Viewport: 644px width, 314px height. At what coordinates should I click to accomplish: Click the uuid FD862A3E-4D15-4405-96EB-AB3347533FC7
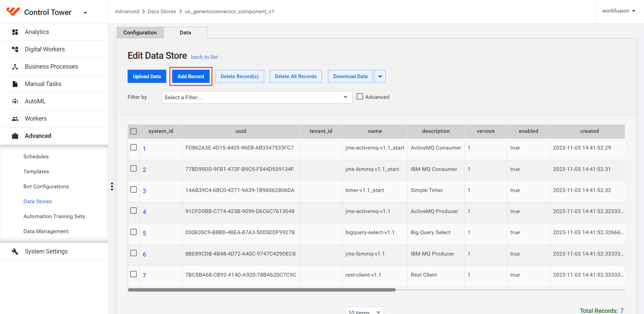click(x=240, y=148)
